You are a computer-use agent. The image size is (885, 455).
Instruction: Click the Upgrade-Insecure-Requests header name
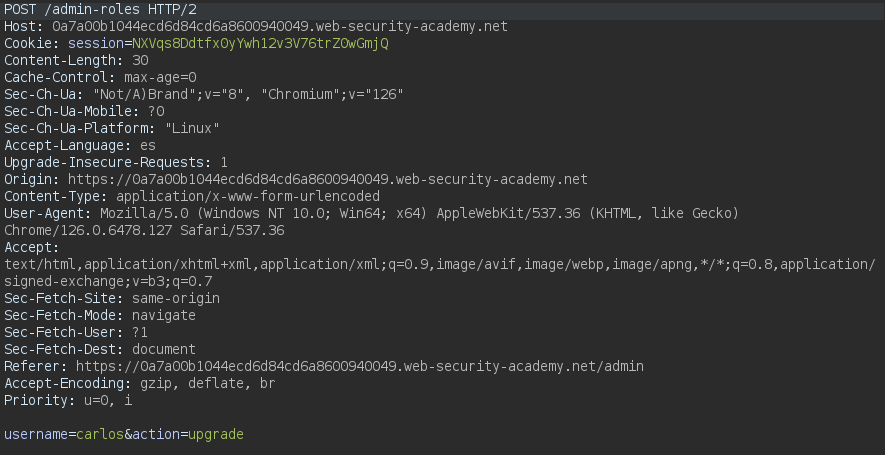click(x=108, y=162)
